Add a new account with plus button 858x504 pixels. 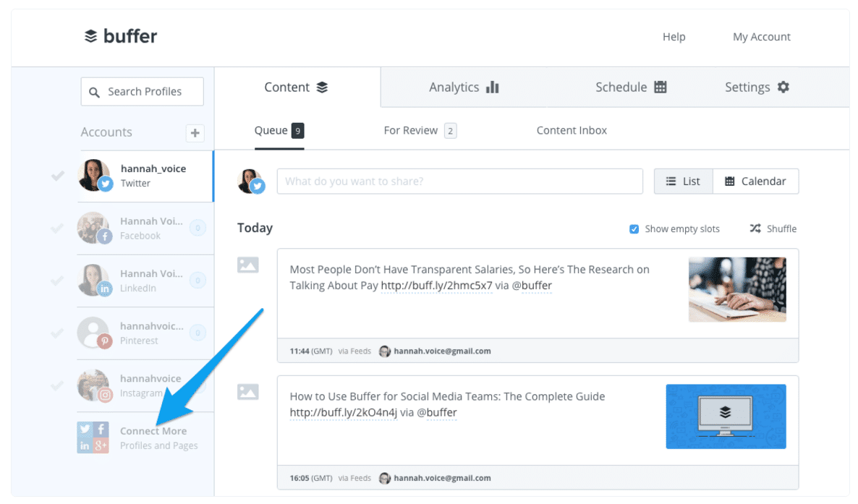pyautogui.click(x=195, y=132)
